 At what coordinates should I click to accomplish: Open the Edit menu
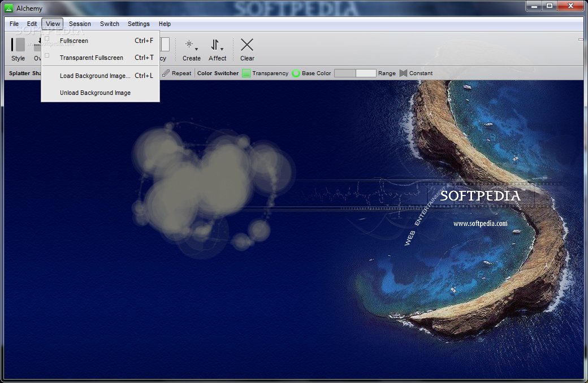32,24
